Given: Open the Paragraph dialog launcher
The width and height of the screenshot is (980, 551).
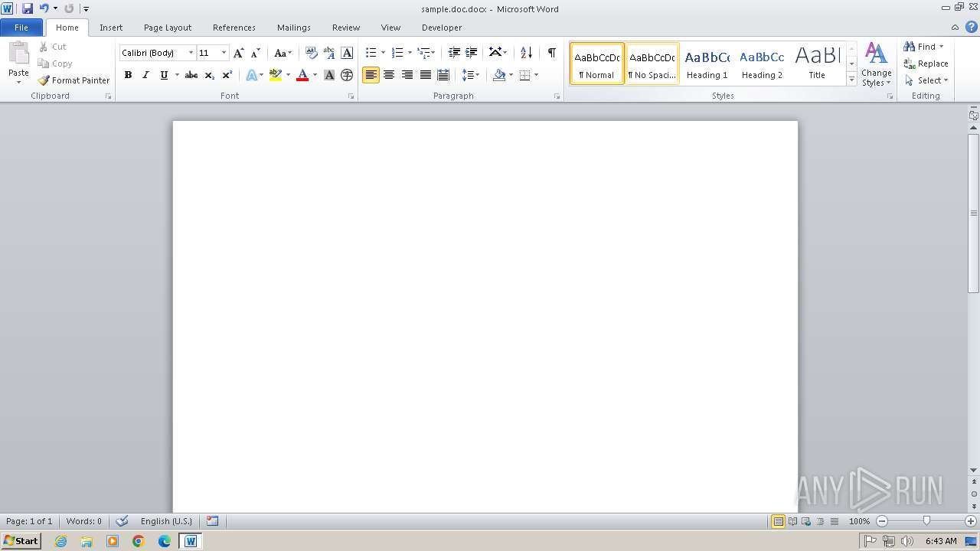Looking at the screenshot, I should (x=557, y=96).
